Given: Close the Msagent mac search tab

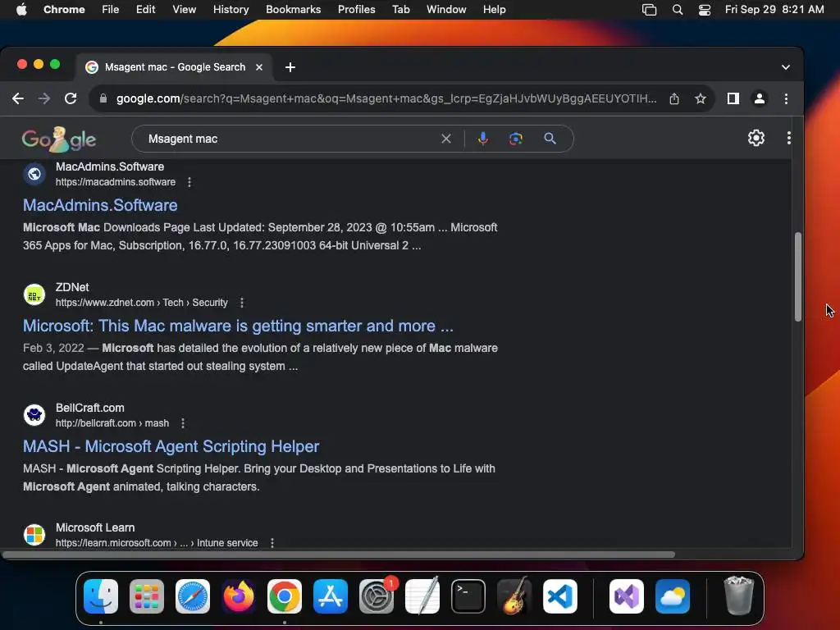Looking at the screenshot, I should 258,67.
